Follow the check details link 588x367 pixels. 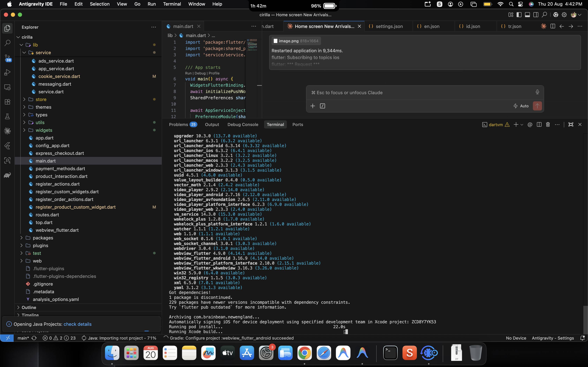click(x=78, y=324)
